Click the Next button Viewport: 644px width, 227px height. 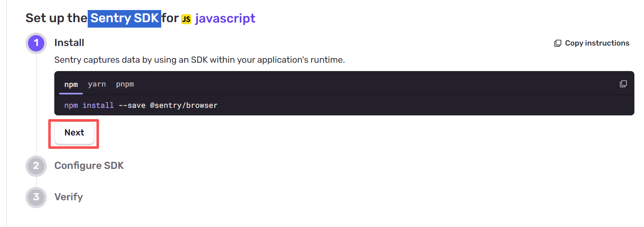click(x=74, y=133)
